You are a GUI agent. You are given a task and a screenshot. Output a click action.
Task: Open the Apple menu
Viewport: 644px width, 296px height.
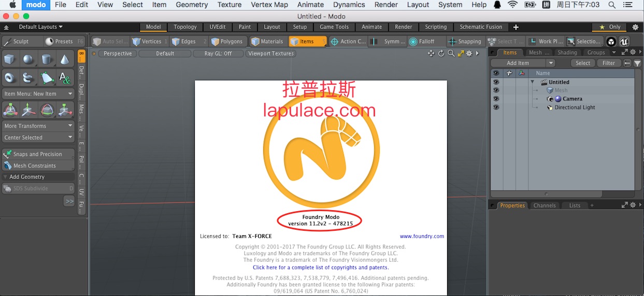click(12, 5)
